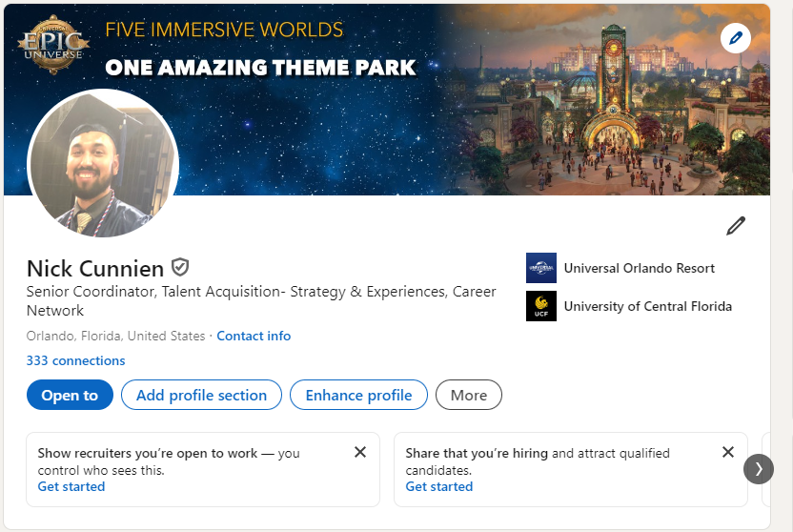Open University of Central Florida link
793x532 pixels.
click(648, 306)
